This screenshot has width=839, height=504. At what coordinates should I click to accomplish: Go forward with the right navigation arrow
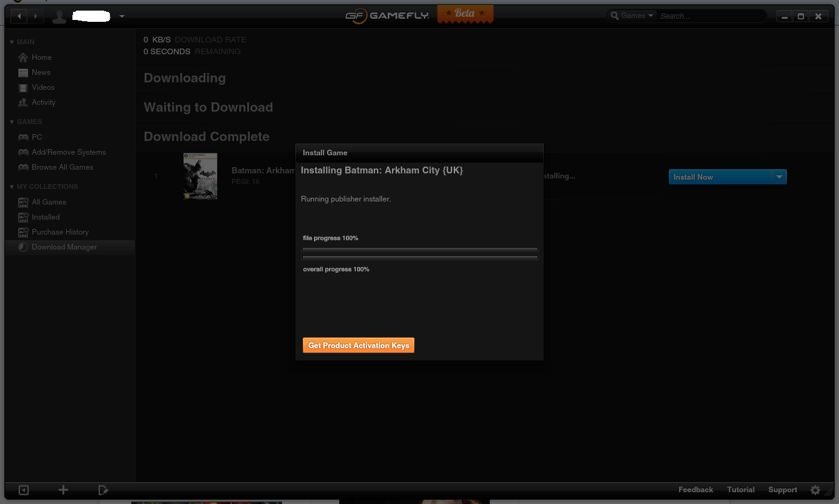point(36,16)
